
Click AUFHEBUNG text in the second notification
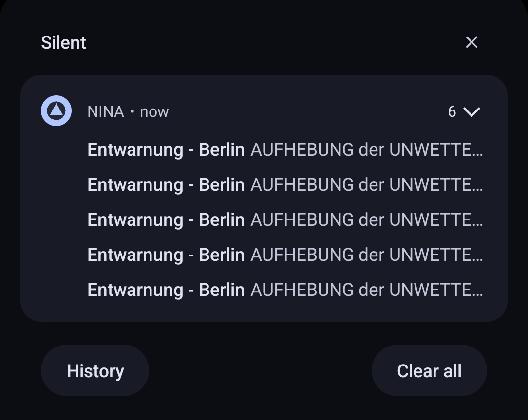pyautogui.click(x=302, y=185)
